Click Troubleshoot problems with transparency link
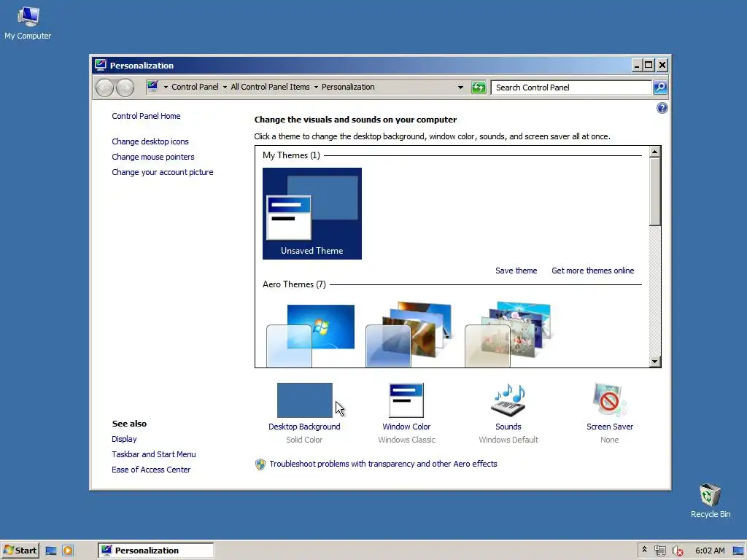747x560 pixels. [x=383, y=464]
